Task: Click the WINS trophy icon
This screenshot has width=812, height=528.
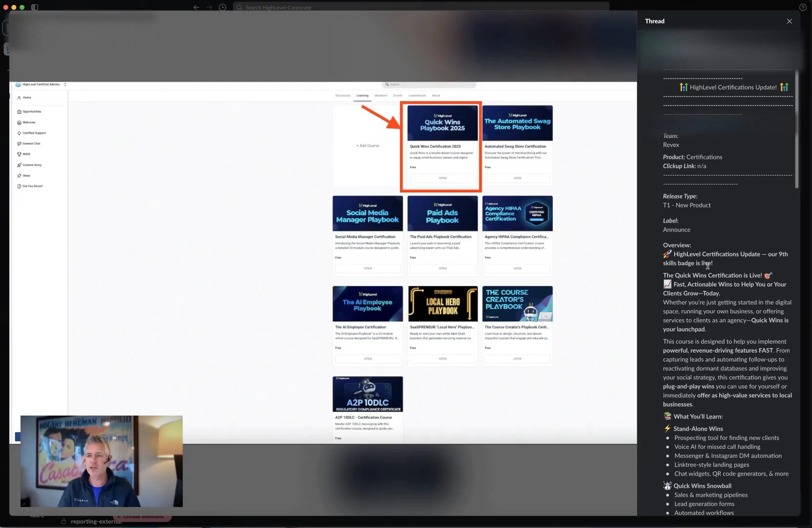Action: click(x=19, y=154)
